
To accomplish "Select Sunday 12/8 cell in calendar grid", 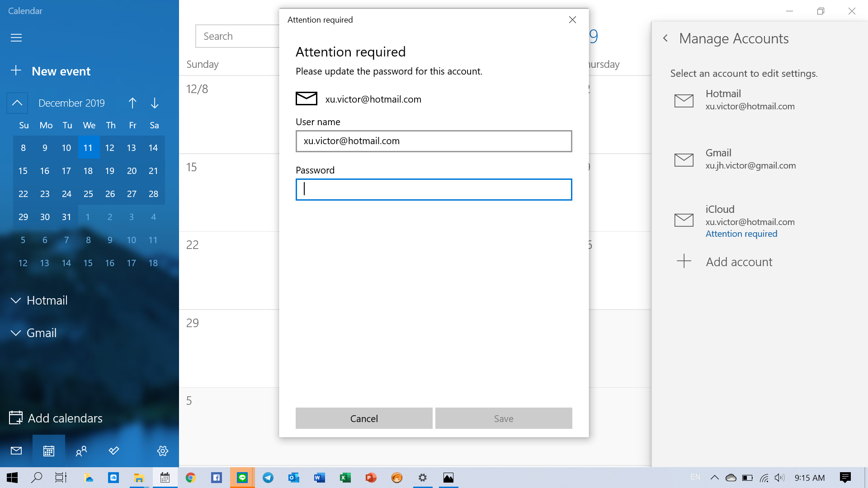I will tap(229, 115).
